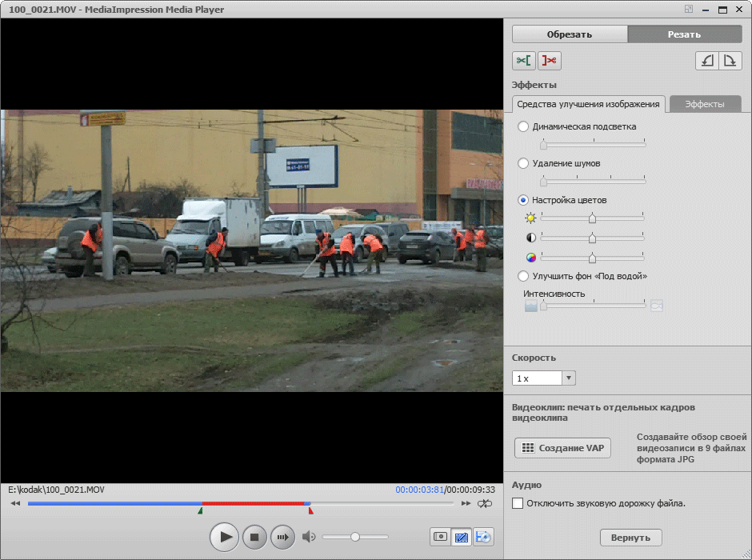Click the low intensity underwater icon

tap(531, 306)
